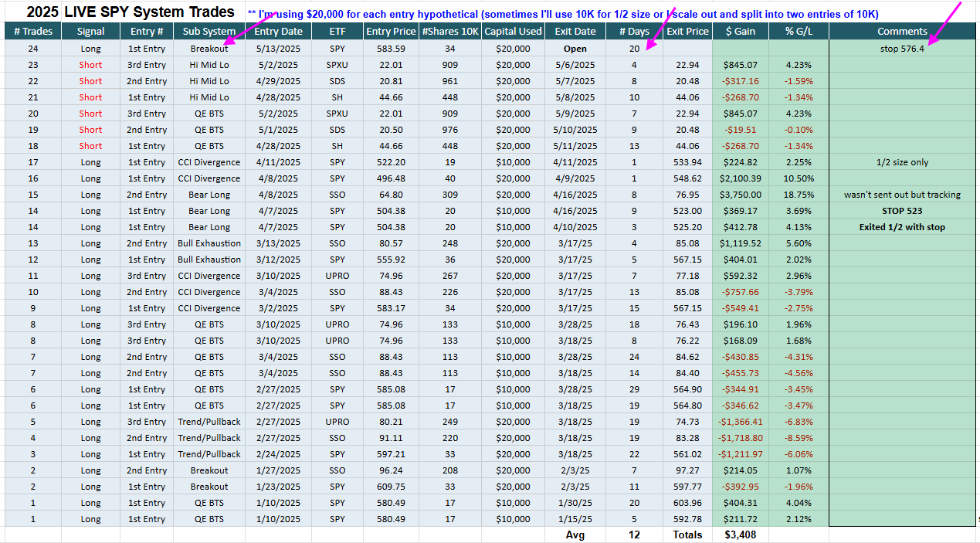Click the '1/2 size only' comment cell
This screenshot has width=980, height=543.
(x=902, y=162)
